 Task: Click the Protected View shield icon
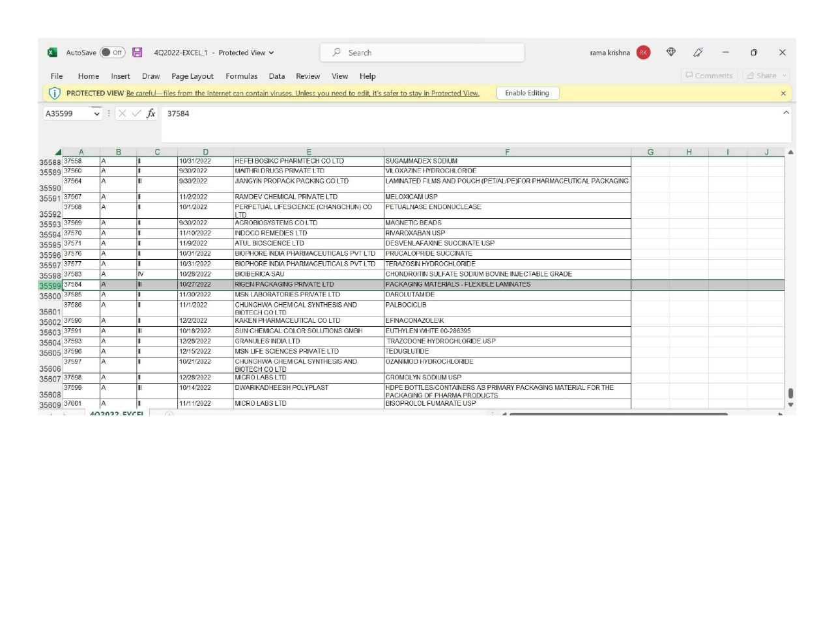point(55,93)
